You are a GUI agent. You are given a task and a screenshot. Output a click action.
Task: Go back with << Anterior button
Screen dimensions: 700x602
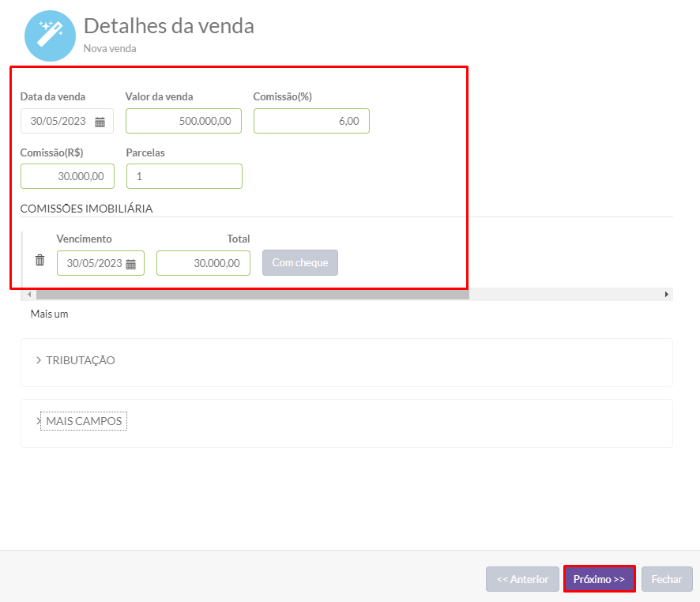[522, 579]
